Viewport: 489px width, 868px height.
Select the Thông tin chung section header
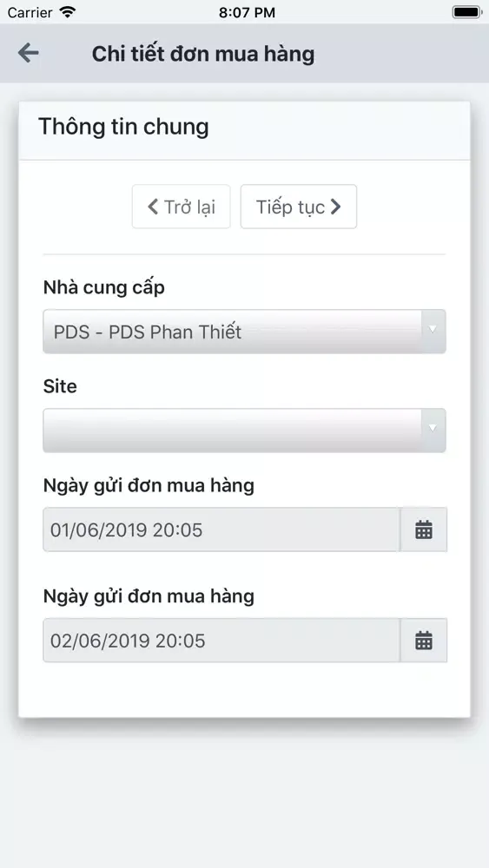tap(123, 127)
